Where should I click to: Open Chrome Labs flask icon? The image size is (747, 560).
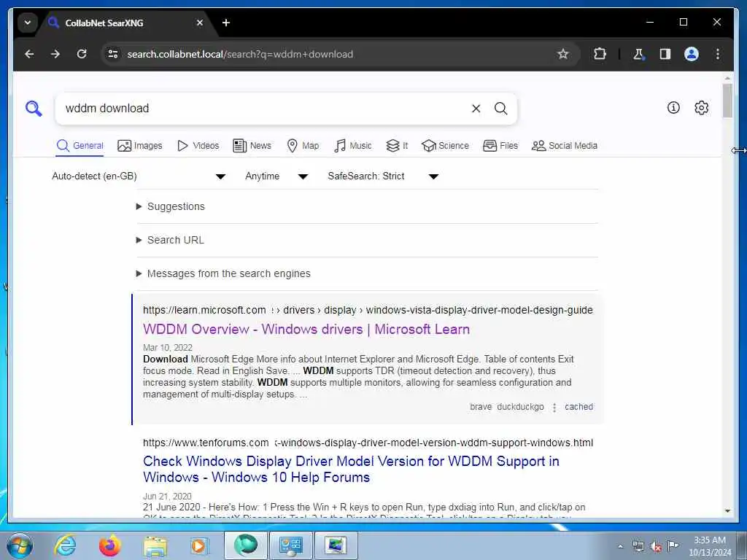click(638, 54)
